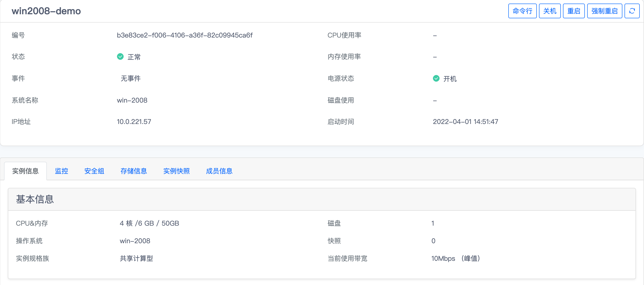Screen dimensions: 644x285
Task: Click the green power-on status icon
Action: point(436,78)
